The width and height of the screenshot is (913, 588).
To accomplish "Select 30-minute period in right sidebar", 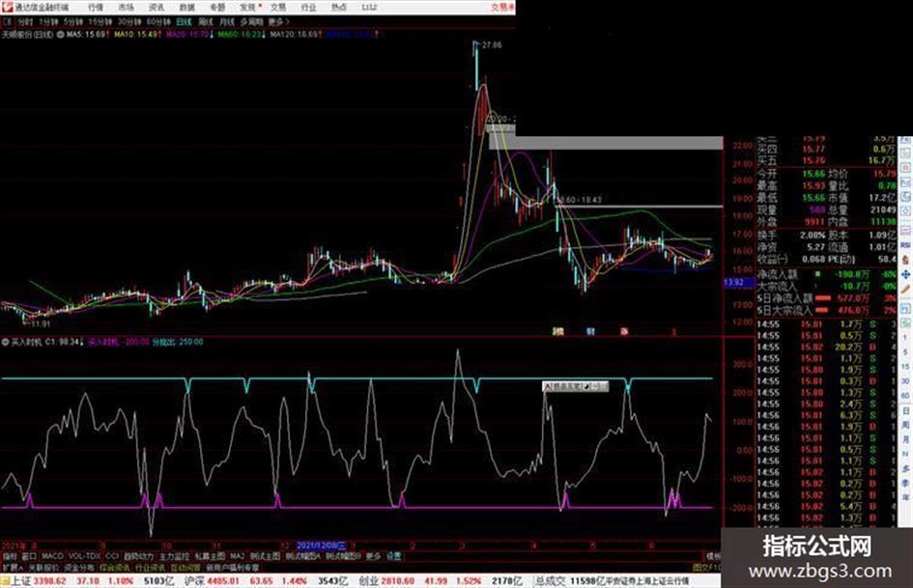I will (x=905, y=381).
